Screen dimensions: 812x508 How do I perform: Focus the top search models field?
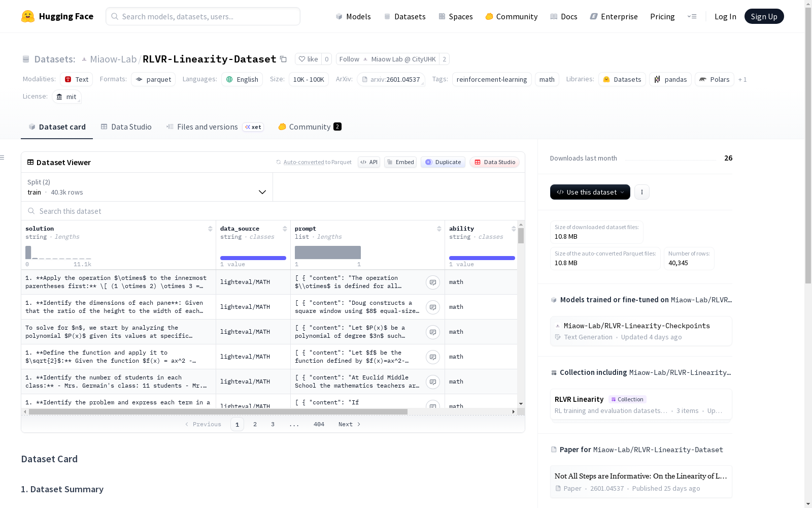point(203,16)
